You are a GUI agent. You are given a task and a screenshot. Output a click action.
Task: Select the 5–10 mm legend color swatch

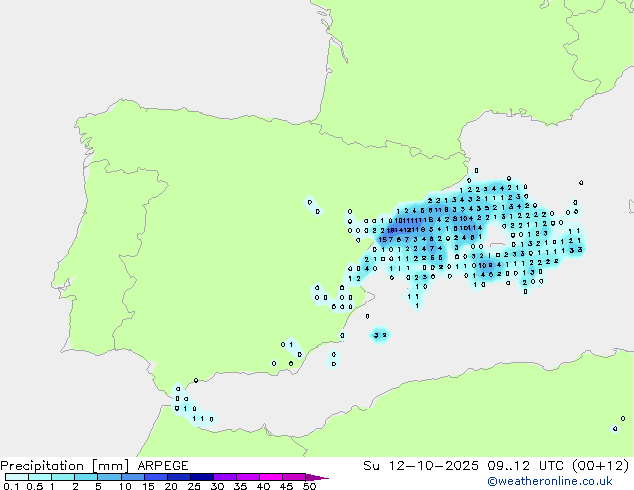(109, 477)
